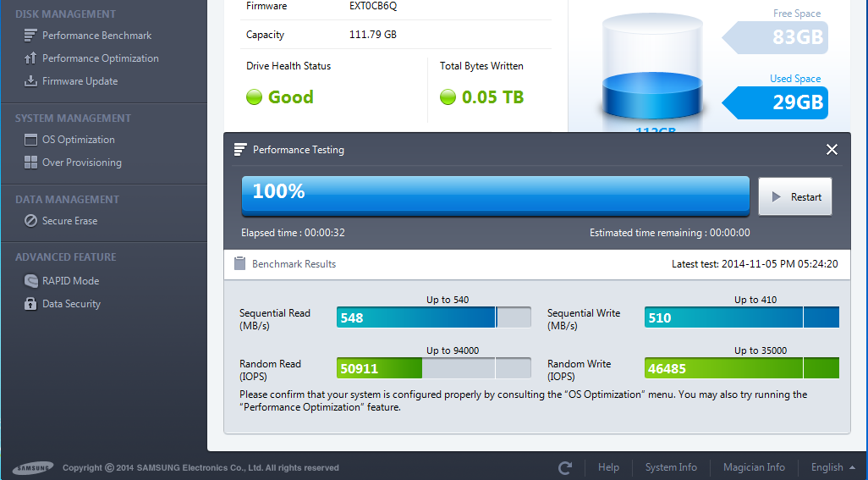This screenshot has height=480, width=868.
Task: Click the 100% progress bar
Action: [x=496, y=196]
